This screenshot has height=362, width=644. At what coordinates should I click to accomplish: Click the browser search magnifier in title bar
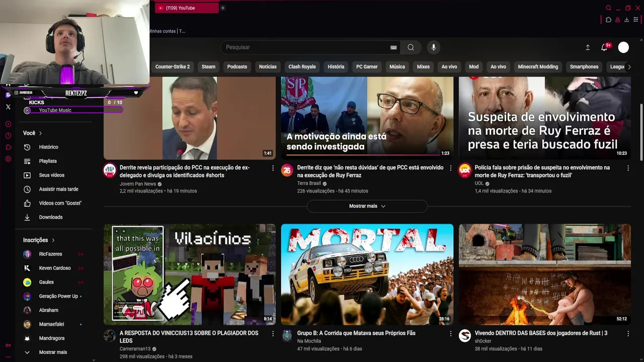(x=608, y=8)
